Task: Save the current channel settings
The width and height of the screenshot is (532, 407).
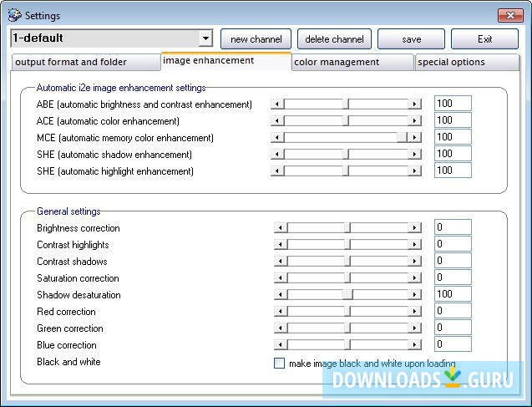Action: pos(411,39)
